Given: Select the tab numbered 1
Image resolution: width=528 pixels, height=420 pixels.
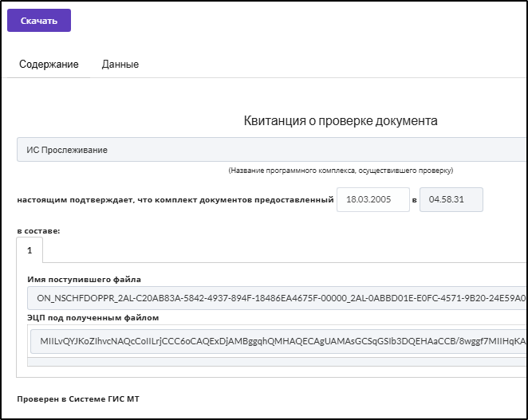Looking at the screenshot, I should 30,250.
